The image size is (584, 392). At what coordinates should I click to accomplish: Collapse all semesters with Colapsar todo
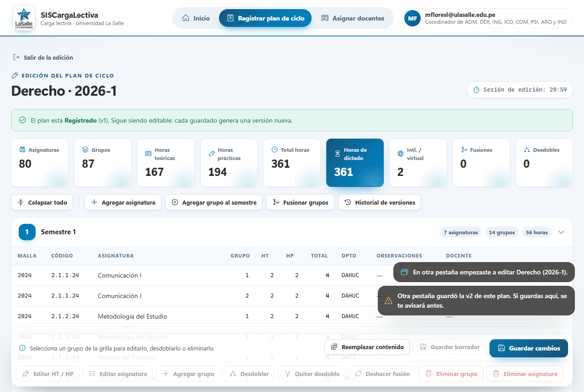(42, 202)
